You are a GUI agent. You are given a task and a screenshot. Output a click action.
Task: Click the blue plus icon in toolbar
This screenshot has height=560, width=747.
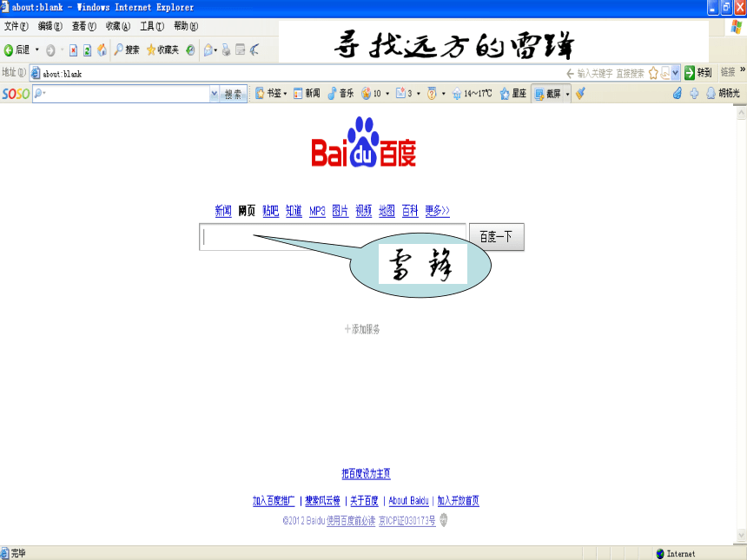pos(694,94)
